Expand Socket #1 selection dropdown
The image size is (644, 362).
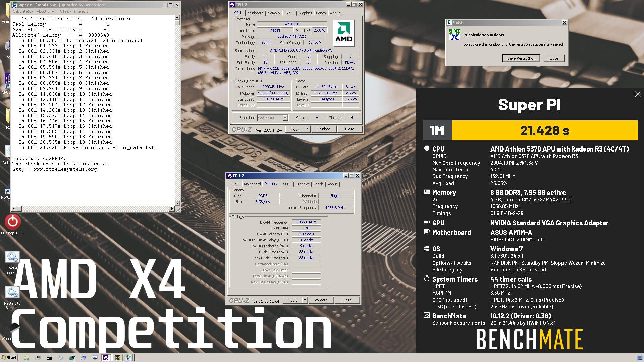click(285, 118)
